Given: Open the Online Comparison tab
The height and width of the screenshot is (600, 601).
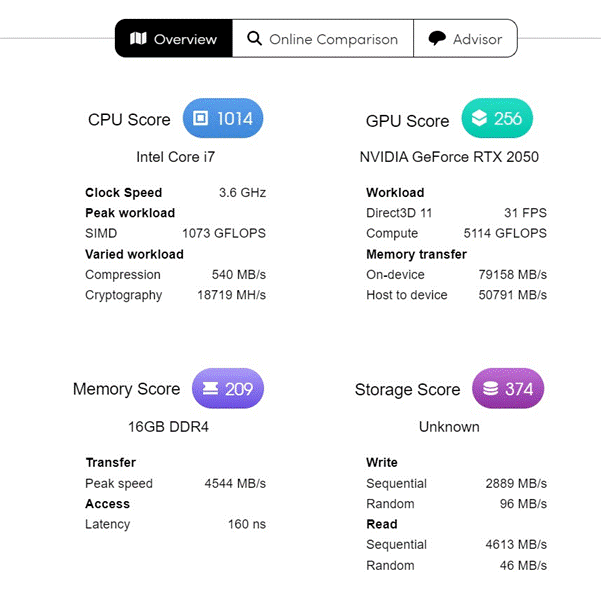Looking at the screenshot, I should point(323,39).
